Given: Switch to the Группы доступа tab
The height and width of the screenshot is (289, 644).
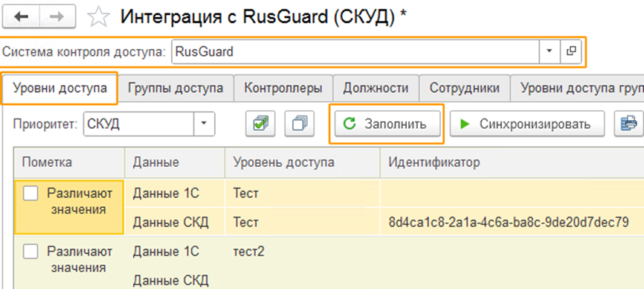Looking at the screenshot, I should tap(176, 88).
